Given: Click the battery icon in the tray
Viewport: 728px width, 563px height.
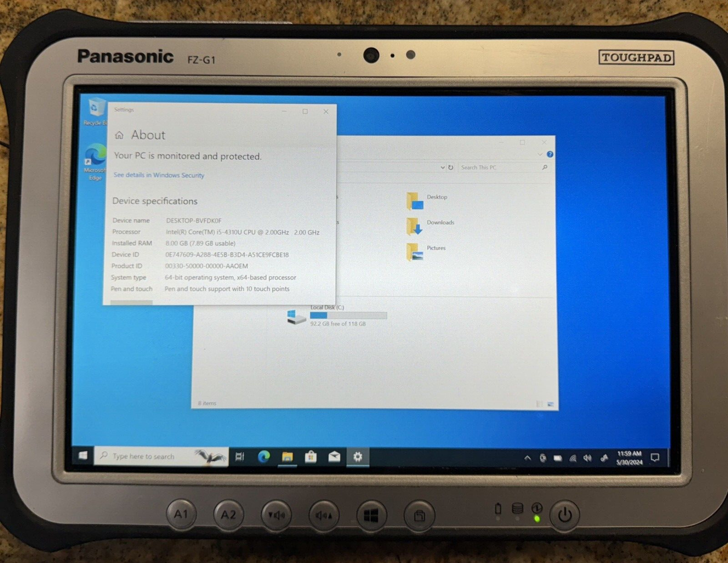Looking at the screenshot, I should pyautogui.click(x=557, y=458).
